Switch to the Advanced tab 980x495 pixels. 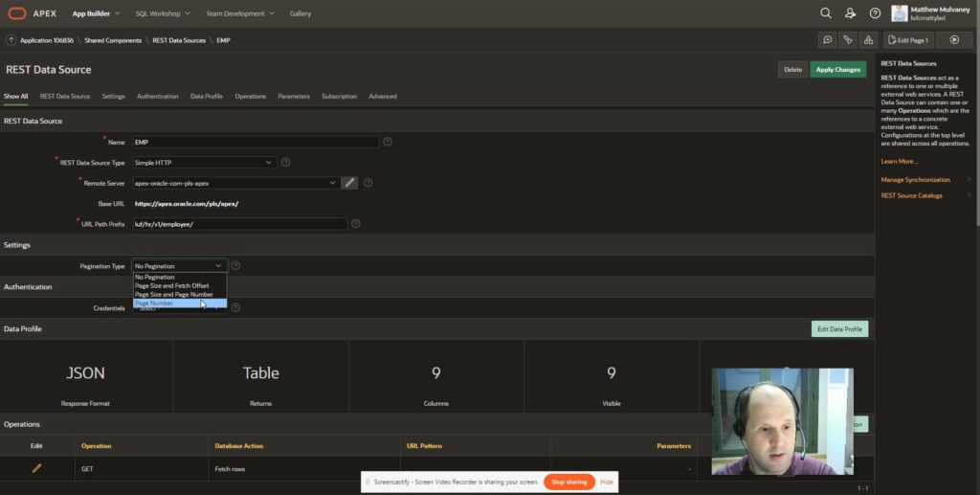click(x=383, y=97)
